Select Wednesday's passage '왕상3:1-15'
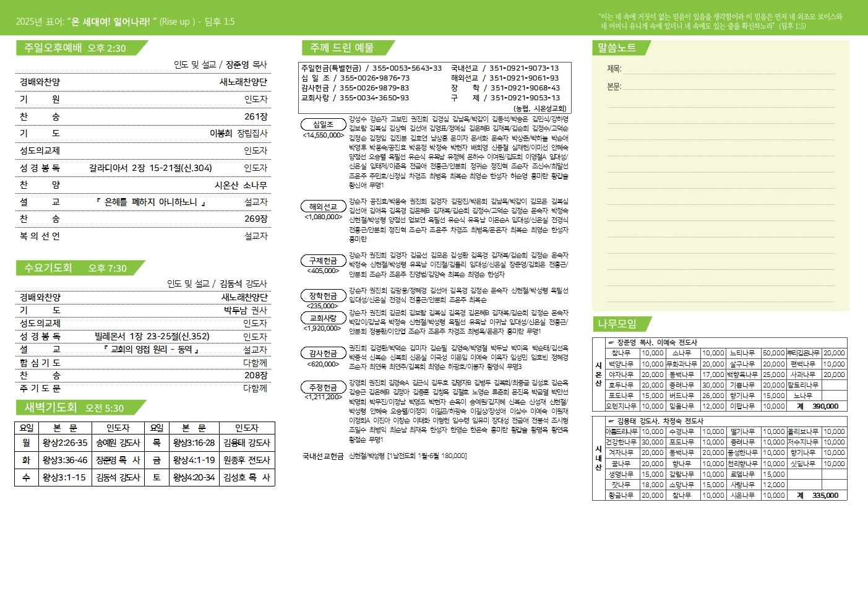 pos(65,477)
